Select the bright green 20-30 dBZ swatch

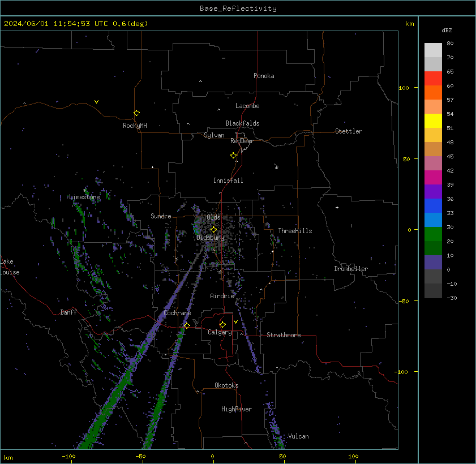[x=433, y=234]
